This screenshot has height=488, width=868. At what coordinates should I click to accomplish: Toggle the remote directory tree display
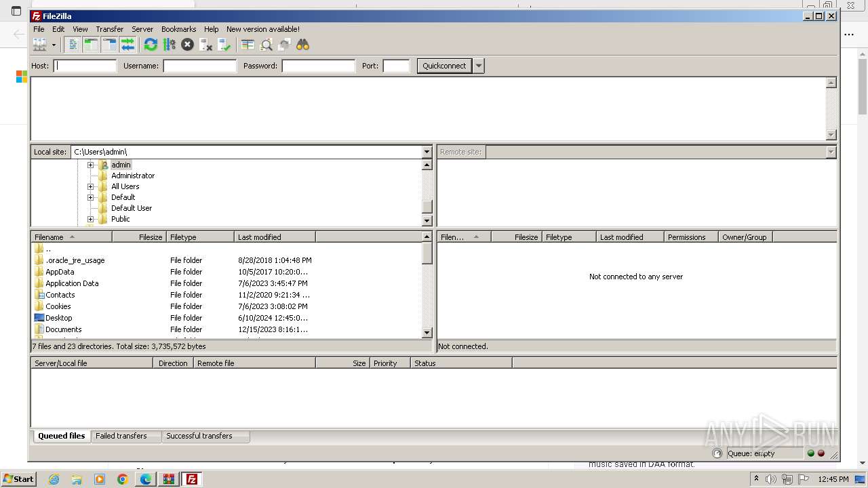point(109,45)
